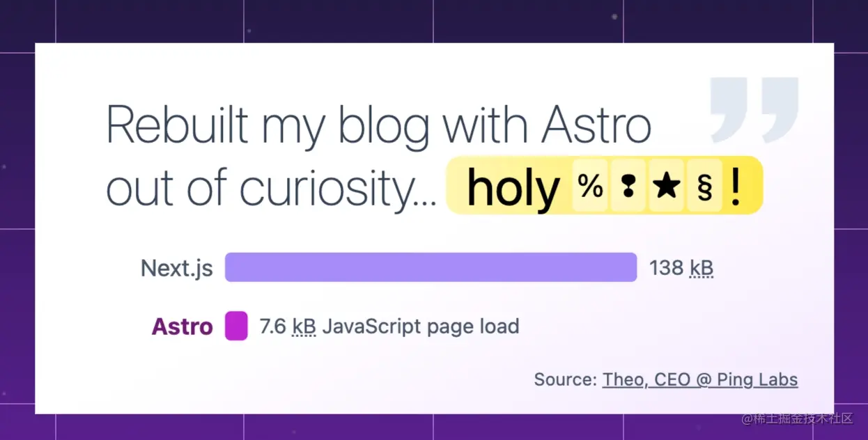Click the kB abbreviation after 138
This screenshot has height=440, width=868.
tap(702, 267)
